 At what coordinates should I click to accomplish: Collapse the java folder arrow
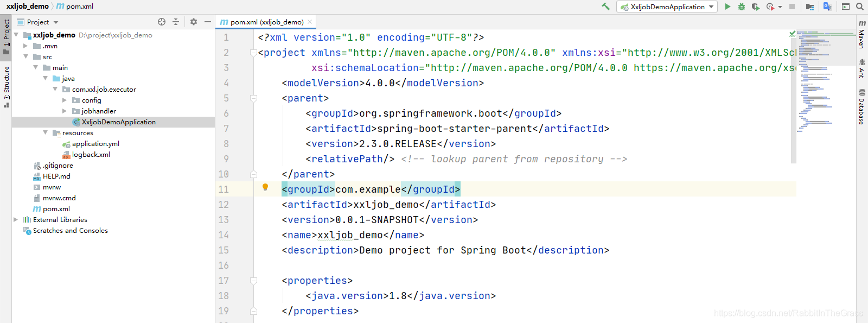[x=46, y=78]
